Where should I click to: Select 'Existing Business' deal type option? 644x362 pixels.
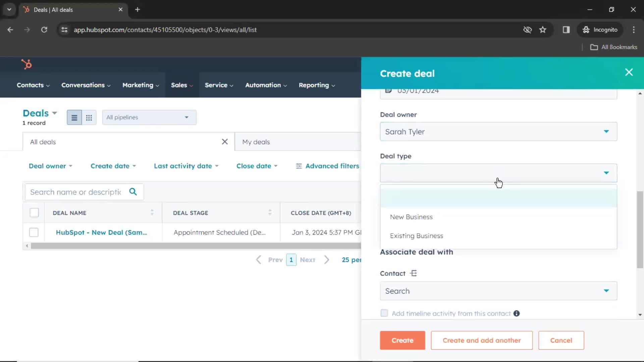[x=416, y=235]
